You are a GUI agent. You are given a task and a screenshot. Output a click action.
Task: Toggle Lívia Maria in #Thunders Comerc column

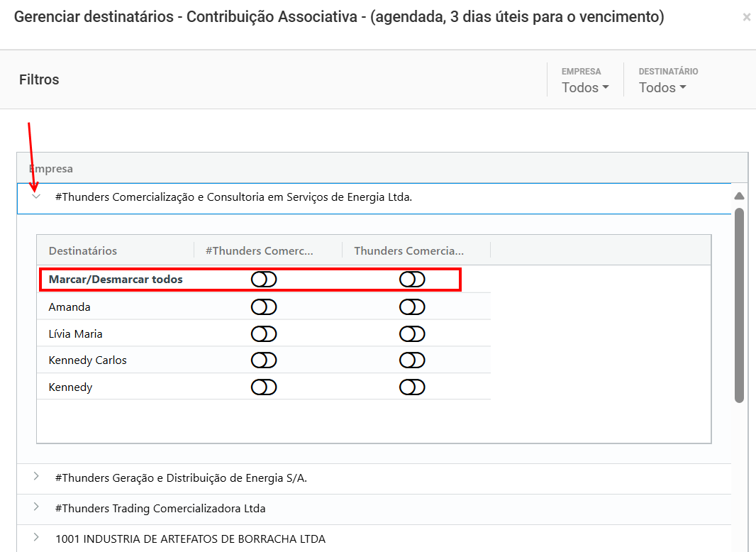click(x=263, y=333)
